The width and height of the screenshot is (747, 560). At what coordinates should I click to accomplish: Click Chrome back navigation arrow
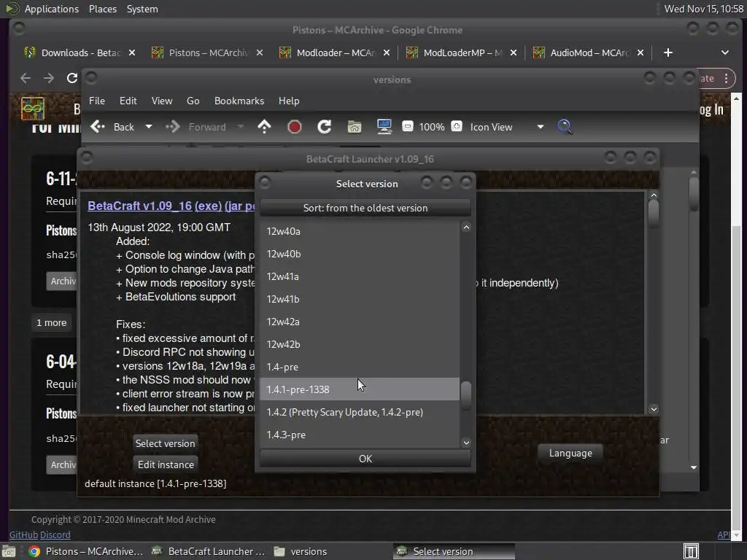tap(26, 78)
